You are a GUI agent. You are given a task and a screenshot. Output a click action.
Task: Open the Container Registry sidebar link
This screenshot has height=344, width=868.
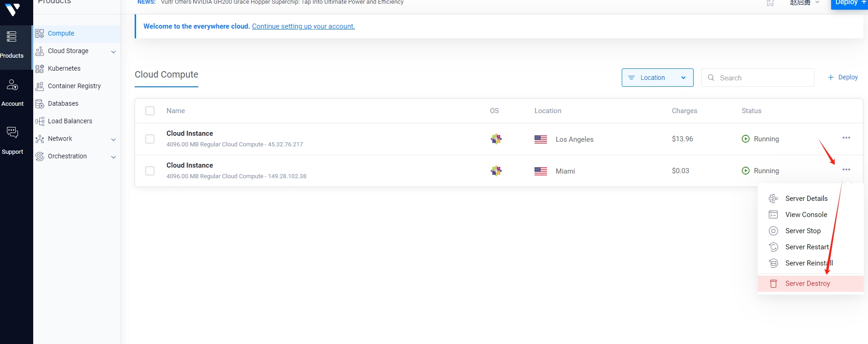pos(74,86)
